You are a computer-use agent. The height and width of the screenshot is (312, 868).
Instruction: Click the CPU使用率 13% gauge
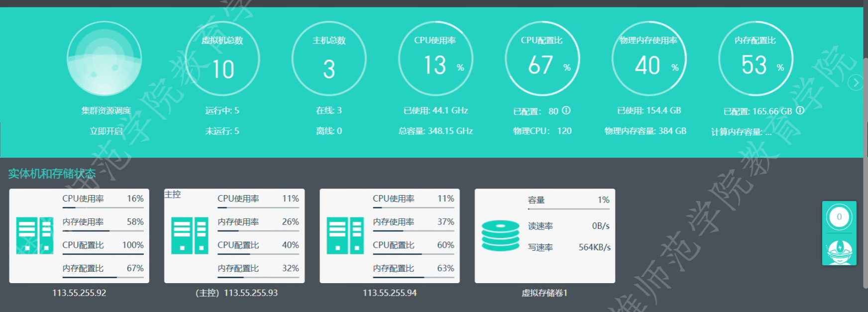click(435, 59)
